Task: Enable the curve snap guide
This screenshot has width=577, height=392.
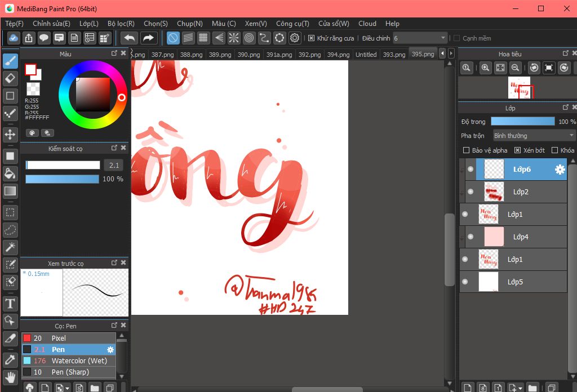Action: click(264, 38)
